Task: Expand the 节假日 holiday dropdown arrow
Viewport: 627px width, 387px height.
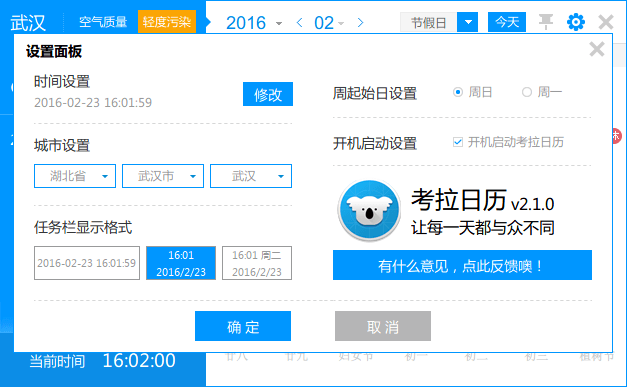Action: [x=467, y=22]
